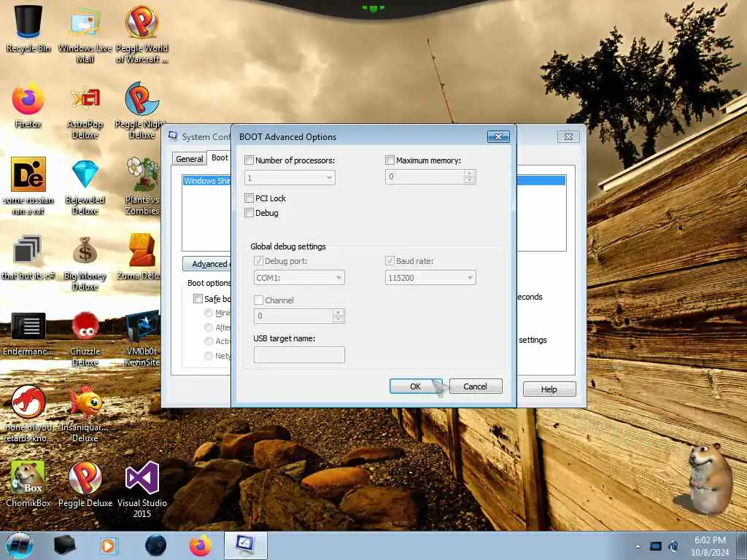This screenshot has height=560, width=747.
Task: Enable the Maximum memory checkbox
Action: (x=390, y=160)
